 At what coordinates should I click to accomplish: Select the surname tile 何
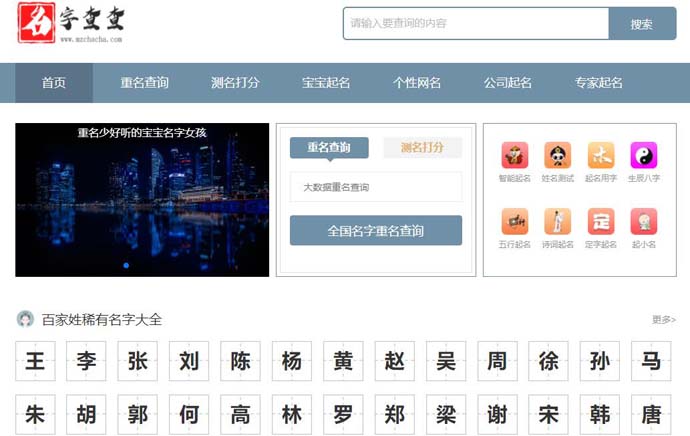pos(189,414)
